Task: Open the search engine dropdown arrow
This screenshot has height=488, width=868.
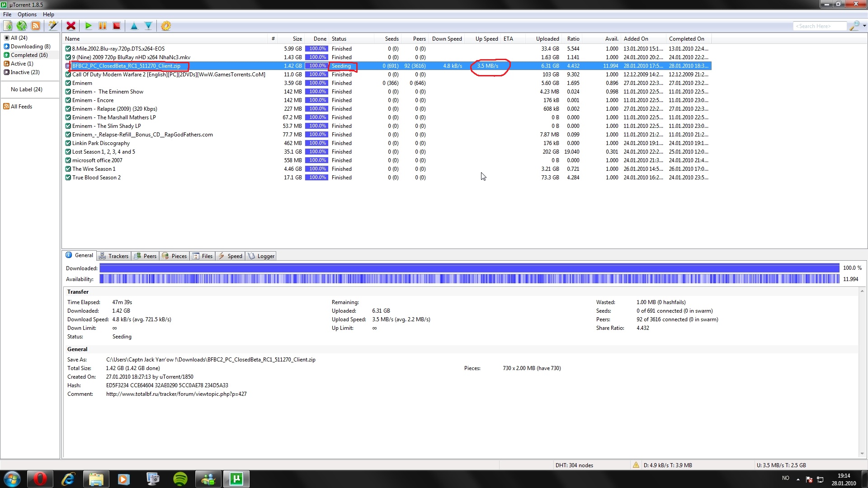Action: 864,26
